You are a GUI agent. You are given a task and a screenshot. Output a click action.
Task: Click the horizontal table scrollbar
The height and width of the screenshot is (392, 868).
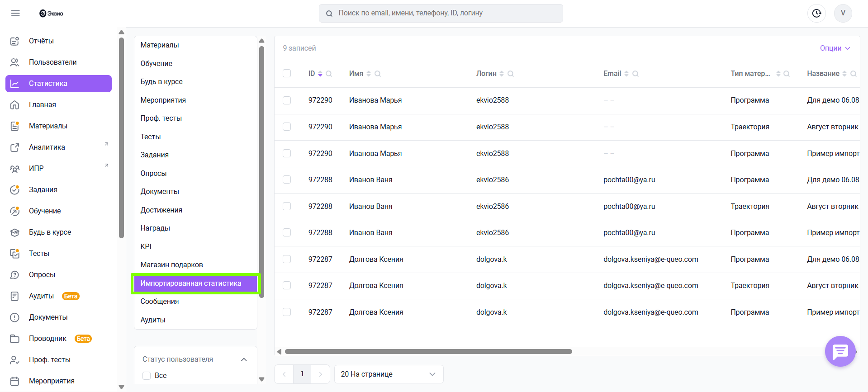428,351
